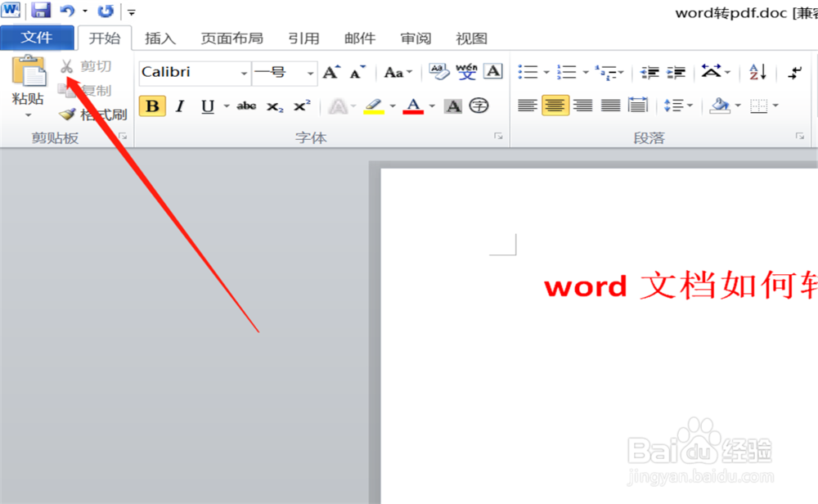Select the superscript formatting icon

[x=301, y=105]
